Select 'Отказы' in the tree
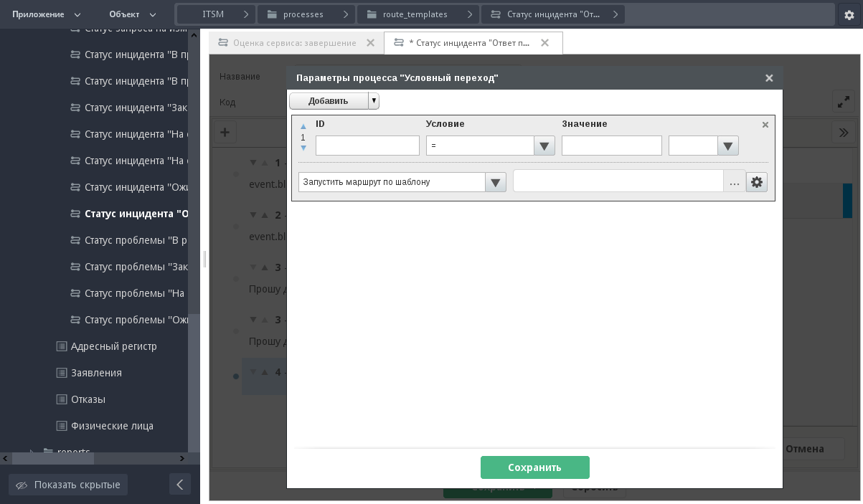The width and height of the screenshot is (863, 504). tap(88, 399)
